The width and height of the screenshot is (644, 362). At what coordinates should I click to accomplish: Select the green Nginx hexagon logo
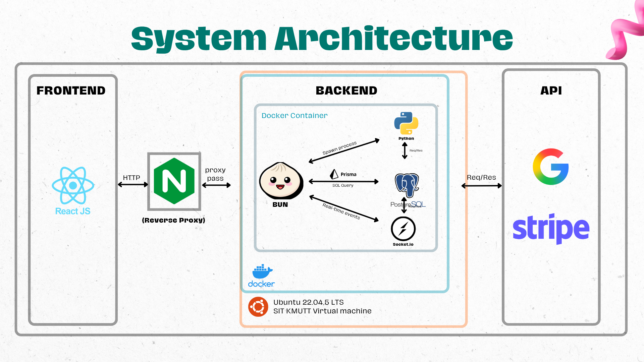[x=174, y=181]
